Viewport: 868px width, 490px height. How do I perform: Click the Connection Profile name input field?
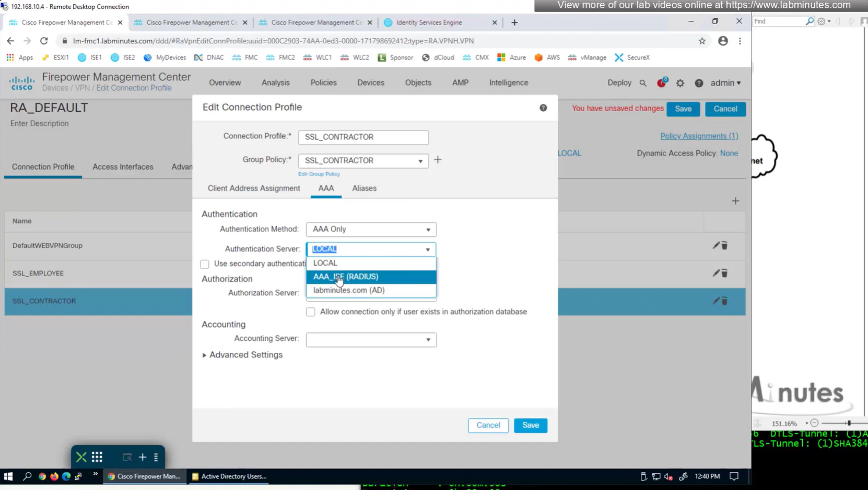click(x=363, y=137)
